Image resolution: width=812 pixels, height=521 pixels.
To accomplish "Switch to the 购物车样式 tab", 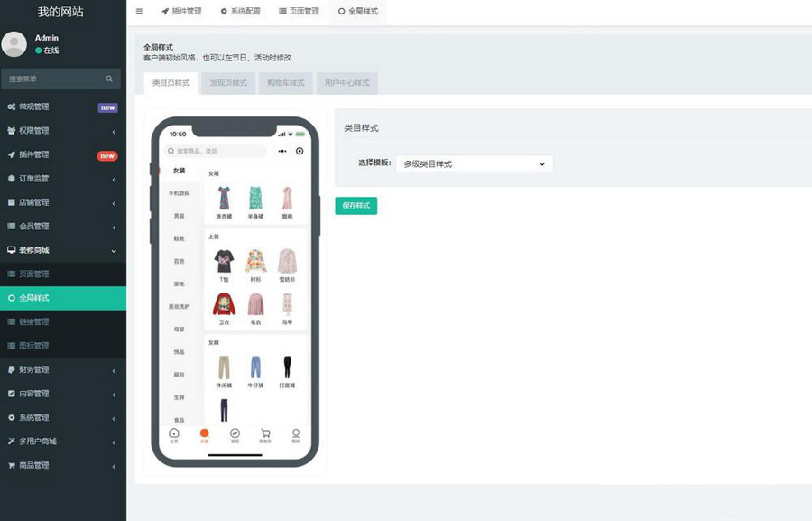I will 285,83.
